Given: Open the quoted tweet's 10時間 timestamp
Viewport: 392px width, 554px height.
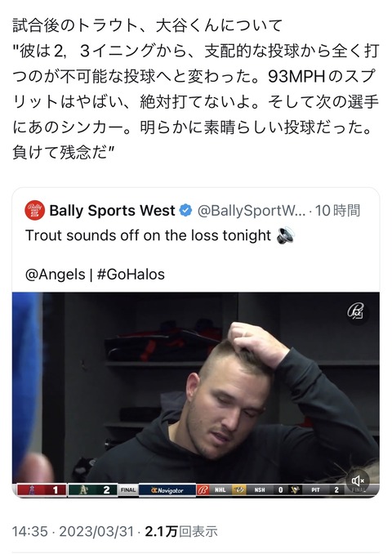Looking at the screenshot, I should [x=337, y=211].
